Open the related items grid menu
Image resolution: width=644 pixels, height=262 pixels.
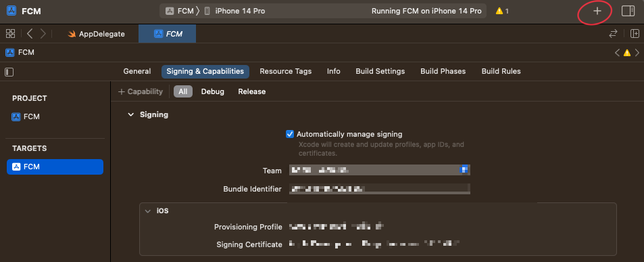click(x=10, y=34)
